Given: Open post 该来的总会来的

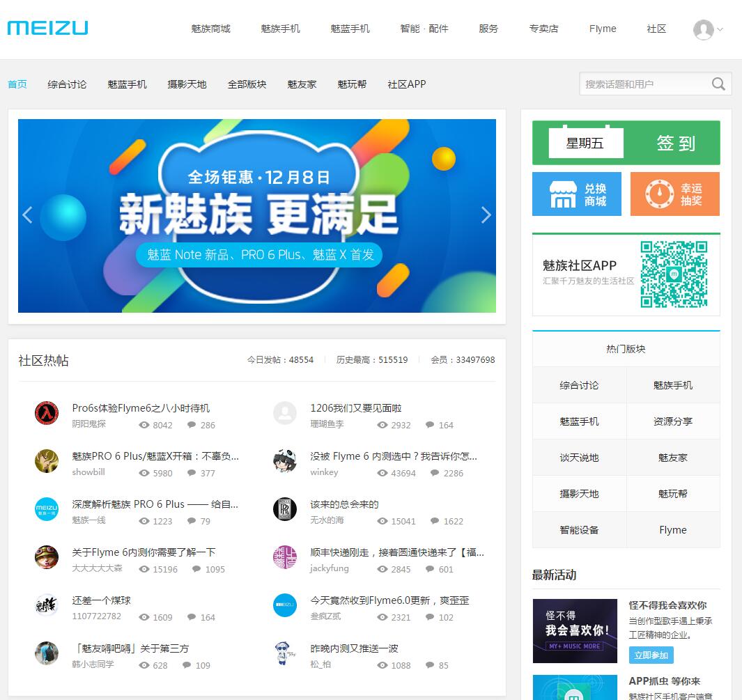Looking at the screenshot, I should click(x=344, y=504).
